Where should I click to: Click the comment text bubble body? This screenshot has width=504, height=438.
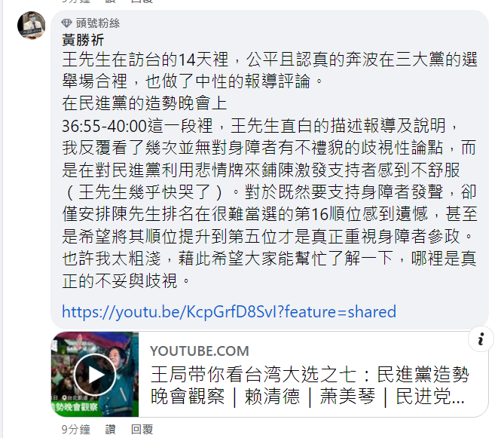coord(270,170)
